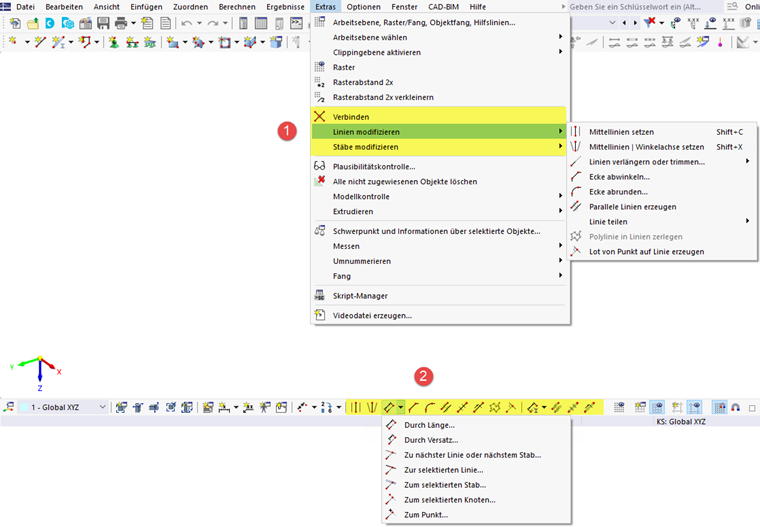This screenshot has width=760, height=527.
Task: Click the Winkelachse setzen toolbar icon
Action: [372, 407]
